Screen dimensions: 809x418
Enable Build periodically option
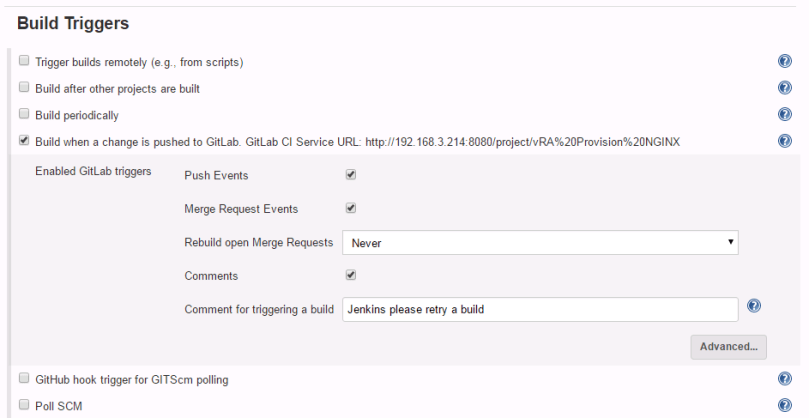click(24, 115)
